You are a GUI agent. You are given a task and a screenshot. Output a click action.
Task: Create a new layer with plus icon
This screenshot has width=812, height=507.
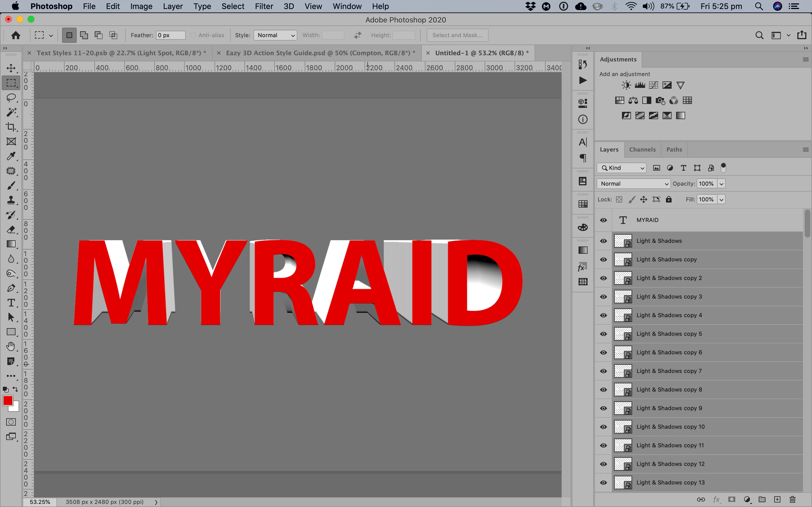777,500
